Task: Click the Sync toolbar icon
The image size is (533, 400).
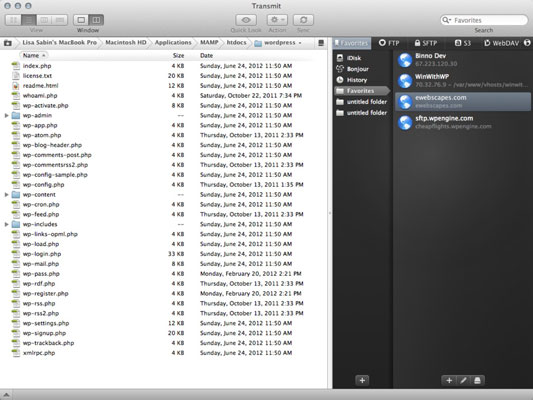Action: 303,20
